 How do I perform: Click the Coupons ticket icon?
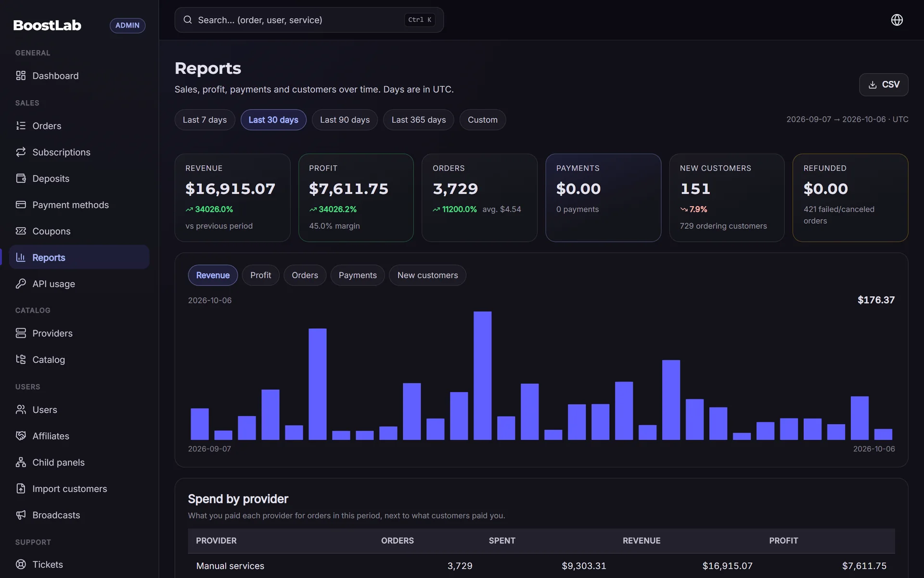(21, 231)
